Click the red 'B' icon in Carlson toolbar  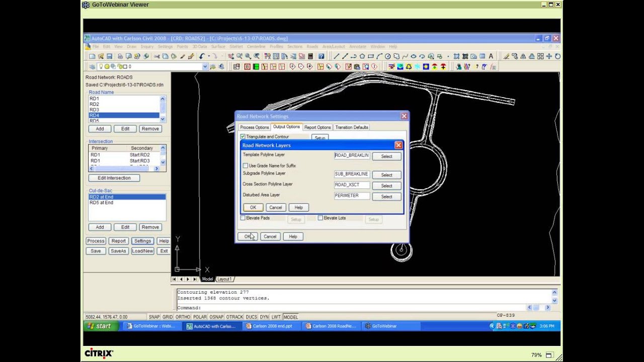tap(247, 66)
